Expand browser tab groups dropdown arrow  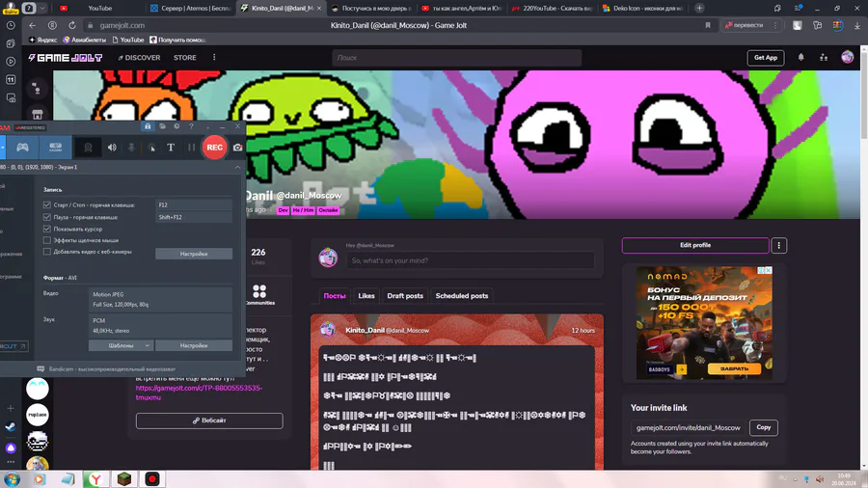pos(42,9)
